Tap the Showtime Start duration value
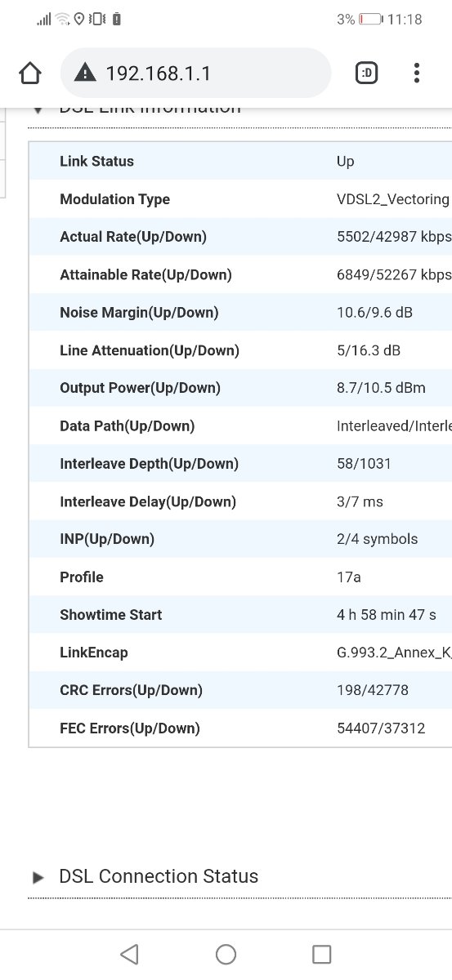 click(387, 615)
